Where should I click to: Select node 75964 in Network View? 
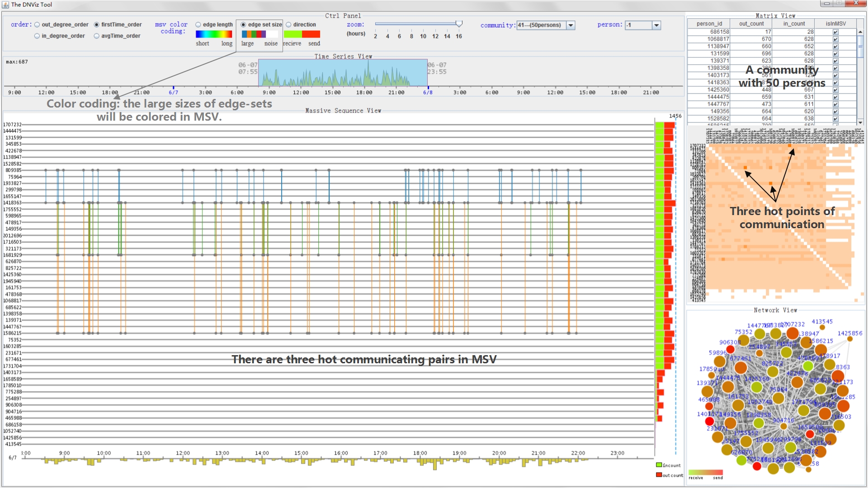click(x=778, y=398)
